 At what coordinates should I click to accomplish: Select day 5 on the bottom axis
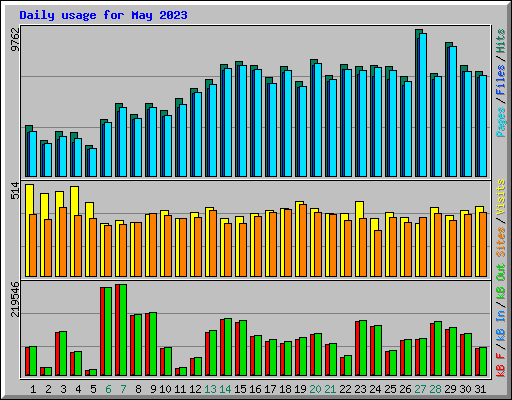coord(93,389)
